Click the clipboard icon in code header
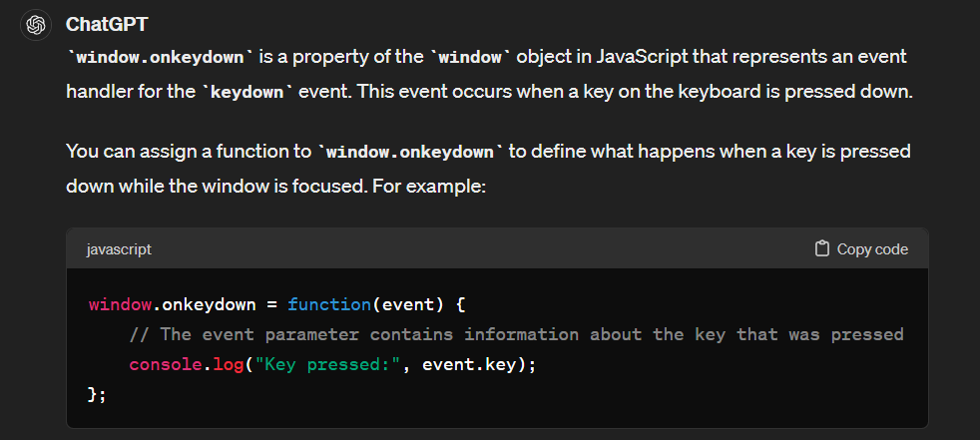 [822, 248]
